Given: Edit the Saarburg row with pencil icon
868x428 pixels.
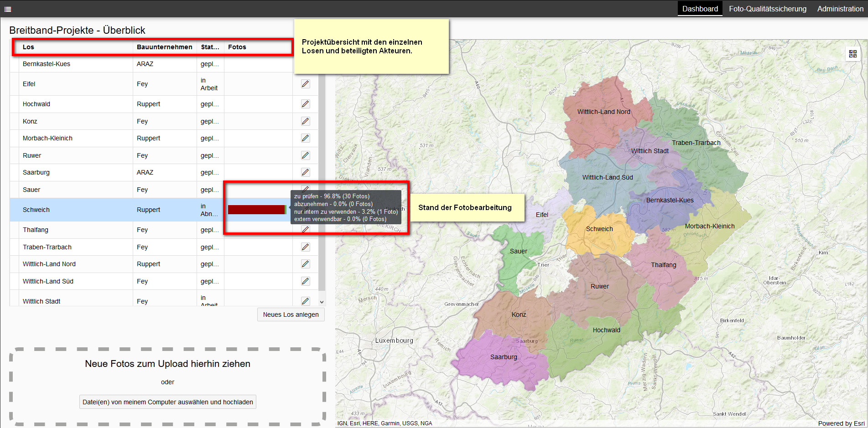Looking at the screenshot, I should (306, 172).
